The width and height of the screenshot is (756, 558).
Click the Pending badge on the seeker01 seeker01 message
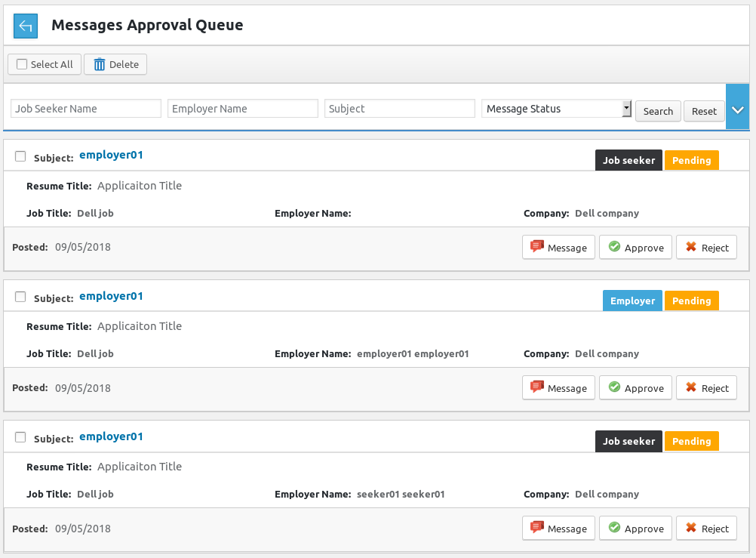point(691,441)
